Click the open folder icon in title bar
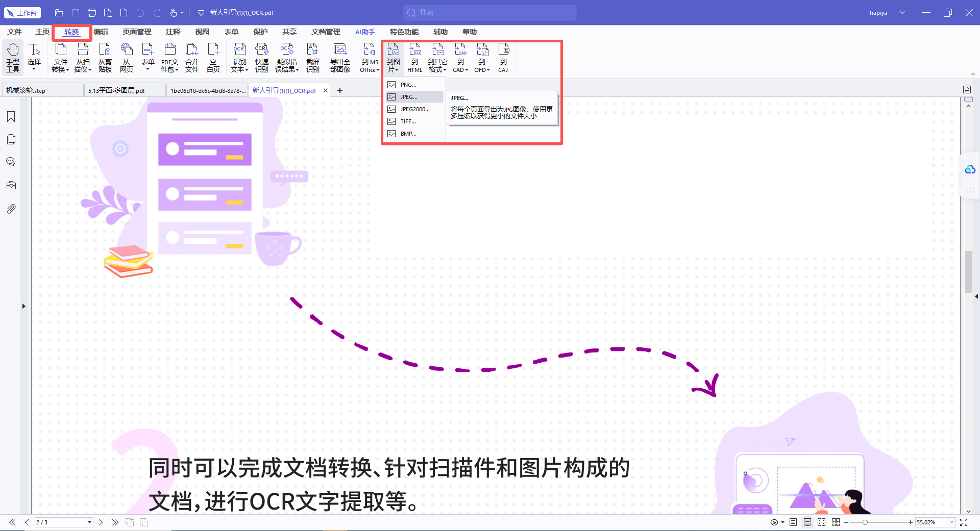The height and width of the screenshot is (531, 980). coord(59,13)
